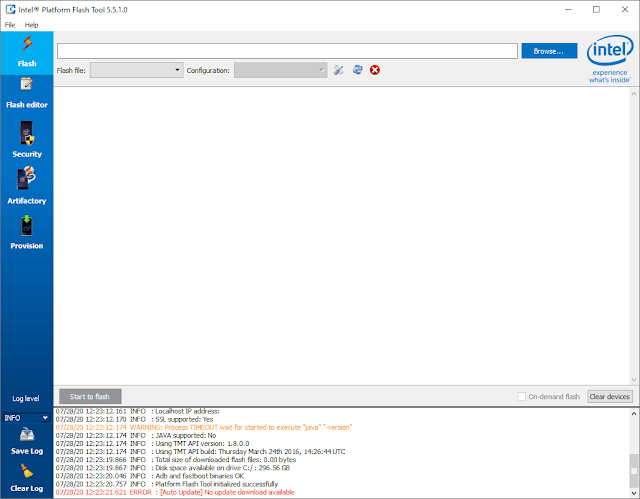Click the 'Log level' label
The image size is (640, 499).
tap(26, 399)
